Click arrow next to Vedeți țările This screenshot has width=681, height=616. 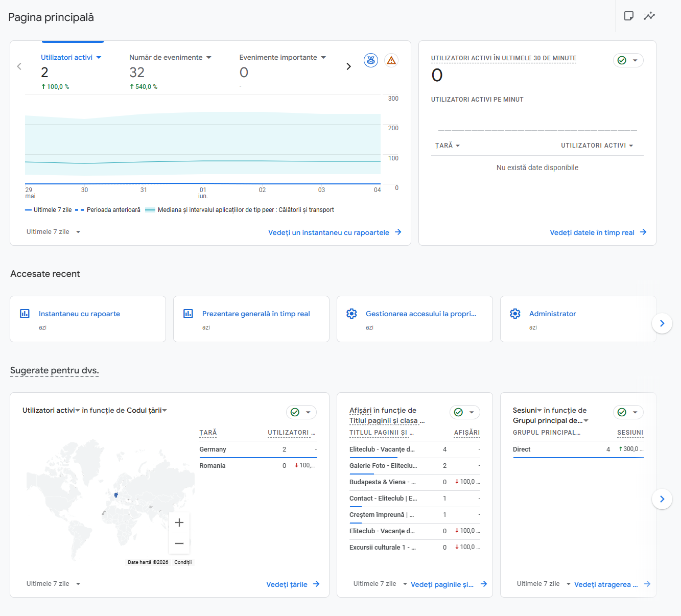[316, 584]
